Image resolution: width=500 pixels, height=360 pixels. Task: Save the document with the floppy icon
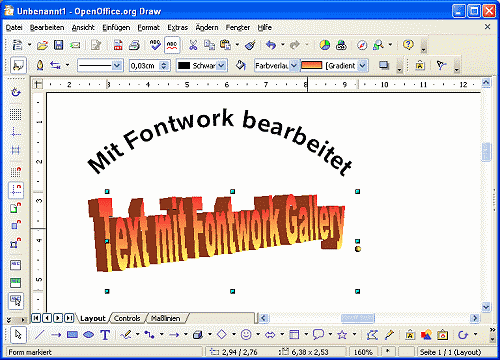pos(59,45)
